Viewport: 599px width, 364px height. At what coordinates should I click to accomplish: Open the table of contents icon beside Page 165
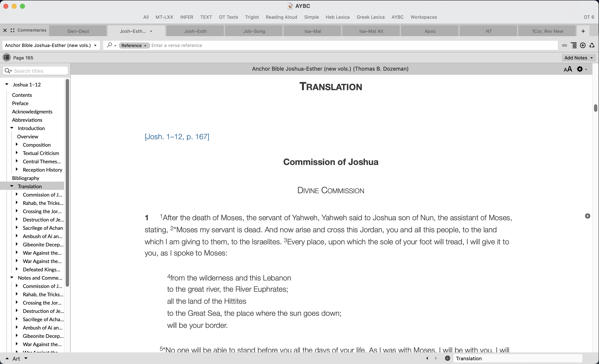click(x=7, y=57)
